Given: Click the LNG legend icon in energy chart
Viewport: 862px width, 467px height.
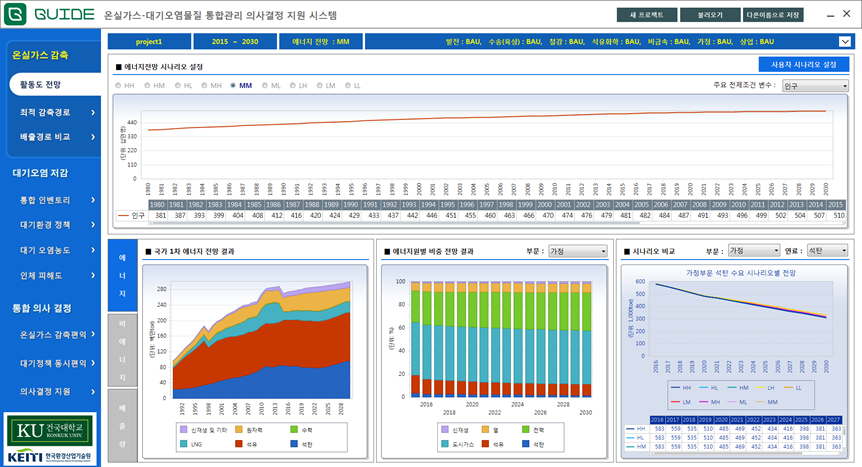Looking at the screenshot, I should click(x=183, y=443).
